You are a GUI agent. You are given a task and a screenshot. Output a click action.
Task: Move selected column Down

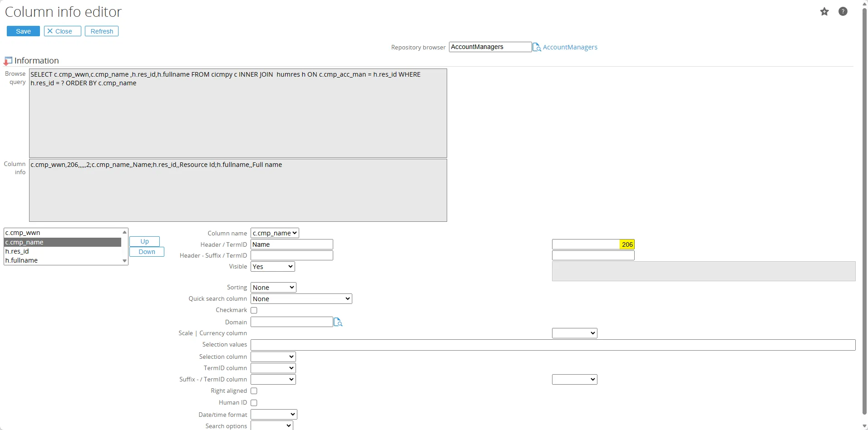(x=147, y=252)
